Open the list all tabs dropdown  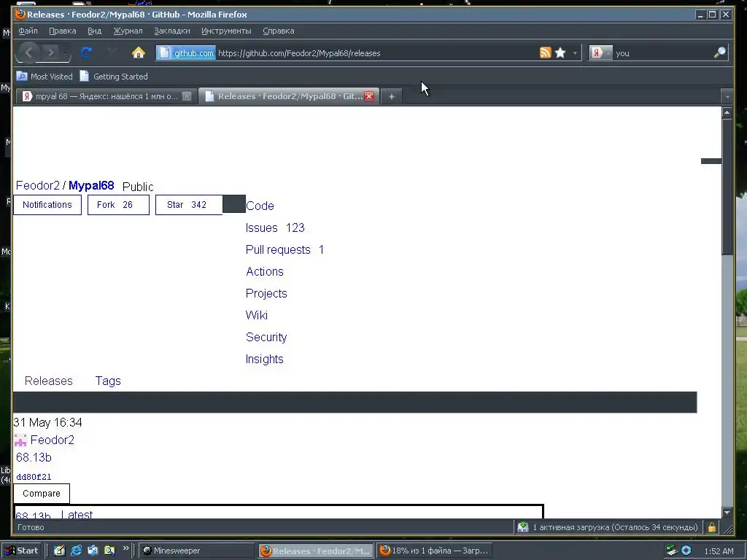click(727, 97)
